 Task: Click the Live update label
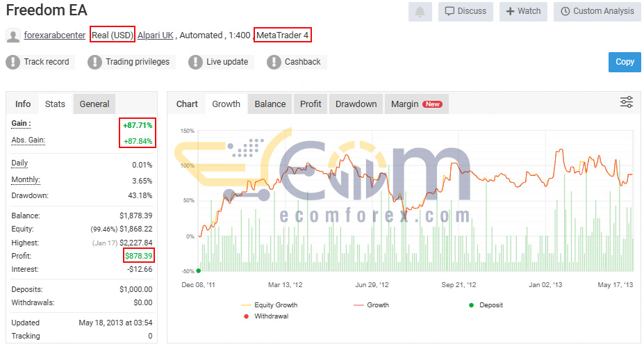[227, 62]
